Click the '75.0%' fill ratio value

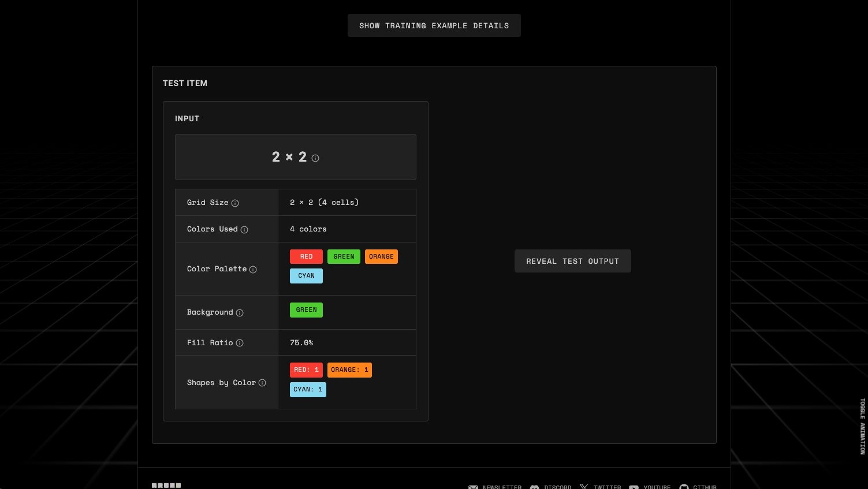pos(301,342)
